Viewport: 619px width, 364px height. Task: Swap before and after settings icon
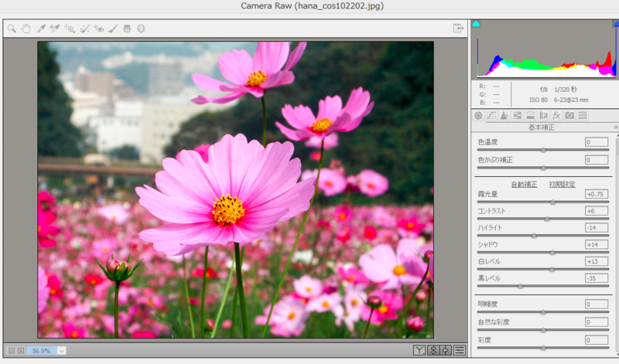click(x=433, y=350)
